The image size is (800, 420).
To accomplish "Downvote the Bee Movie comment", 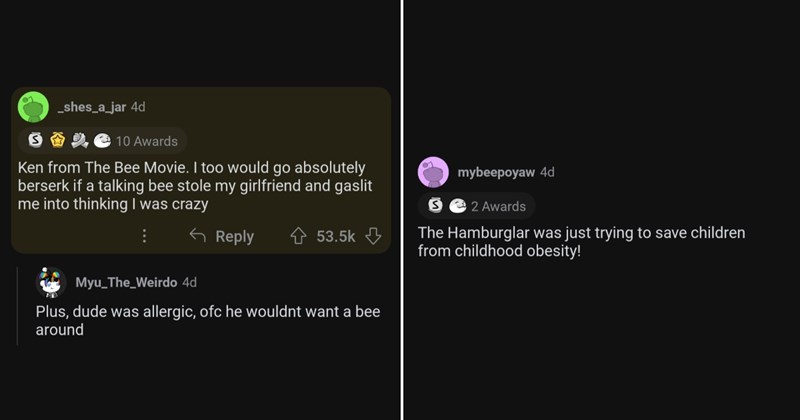I will pyautogui.click(x=373, y=237).
